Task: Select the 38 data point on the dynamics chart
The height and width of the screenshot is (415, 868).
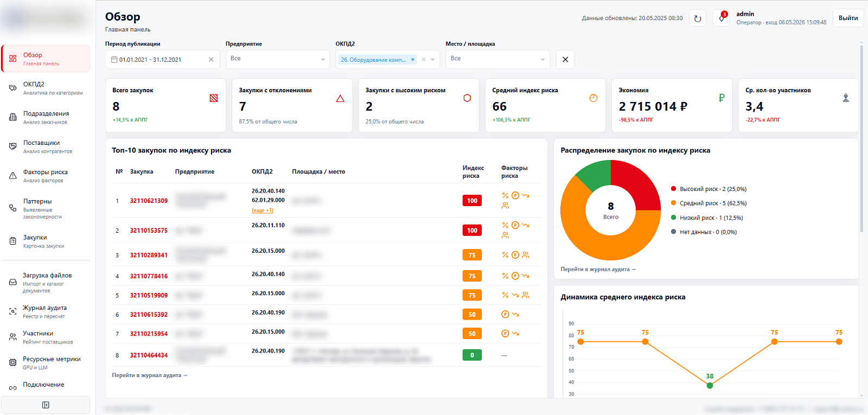Action: (710, 386)
